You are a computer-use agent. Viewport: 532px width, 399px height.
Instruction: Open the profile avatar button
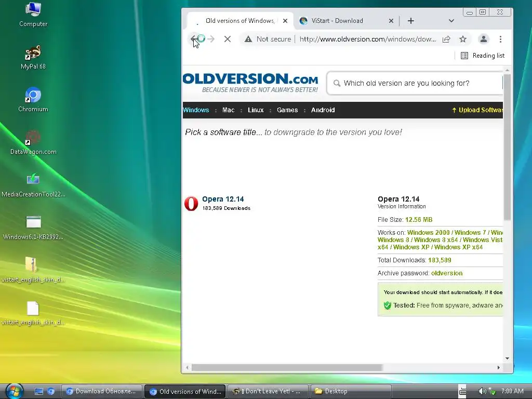point(484,39)
